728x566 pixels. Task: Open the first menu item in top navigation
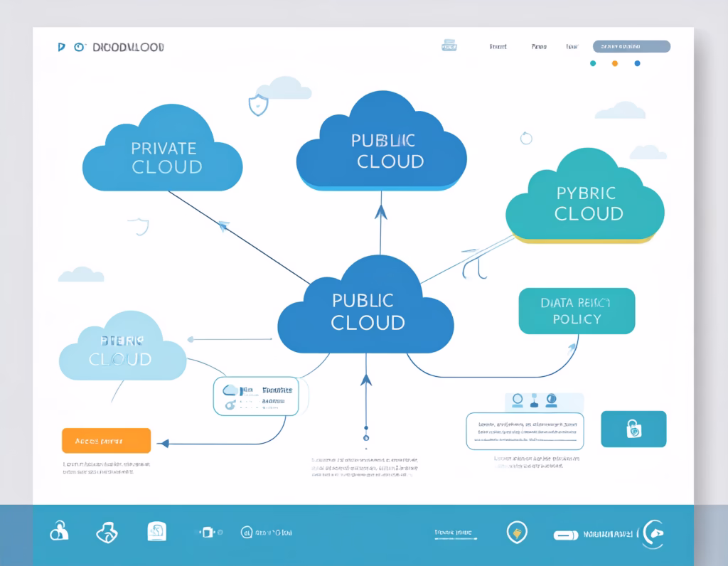(x=498, y=46)
